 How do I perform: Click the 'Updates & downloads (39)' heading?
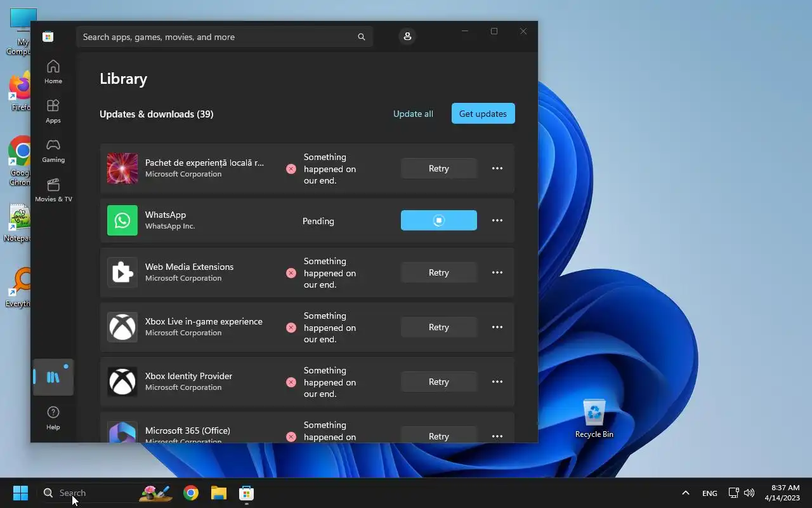(156, 114)
